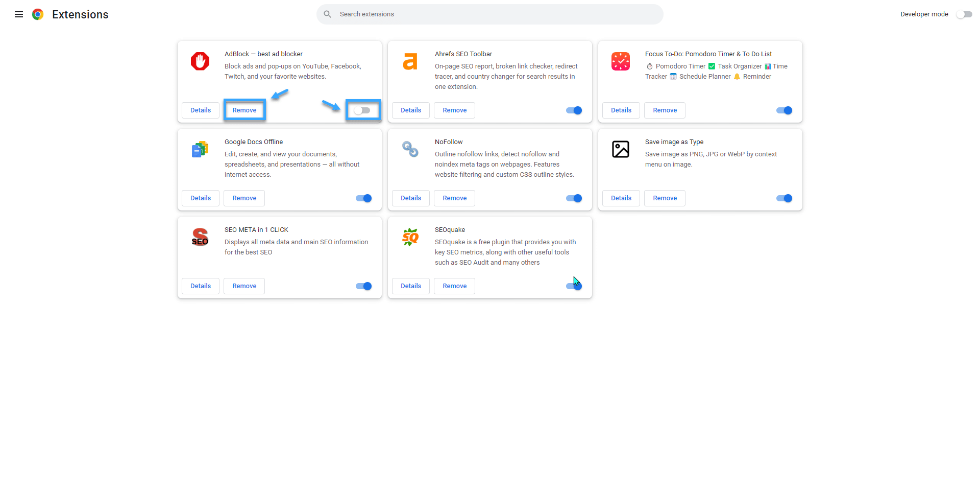This screenshot has width=980, height=491.
Task: Enable Developer mode switch
Action: click(964, 14)
